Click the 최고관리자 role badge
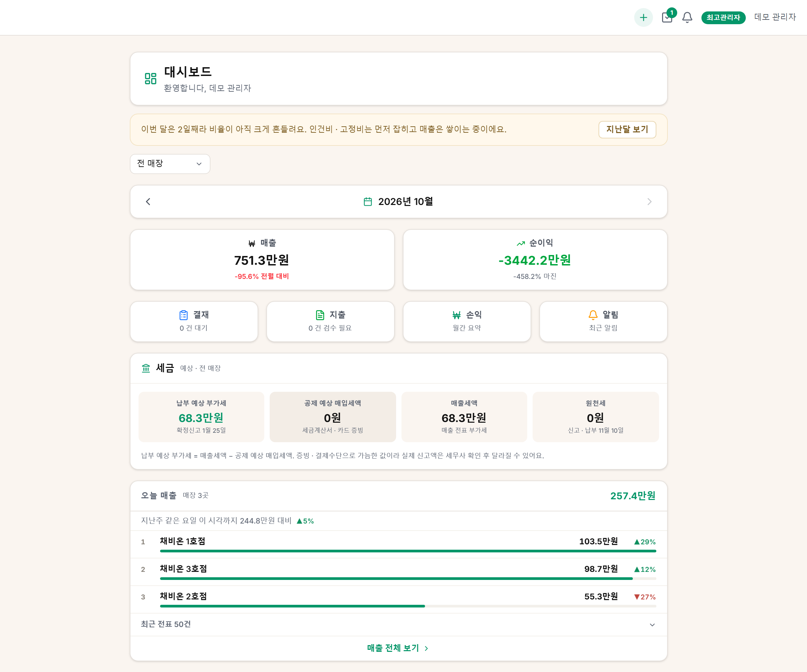The height and width of the screenshot is (672, 807). pyautogui.click(x=723, y=17)
